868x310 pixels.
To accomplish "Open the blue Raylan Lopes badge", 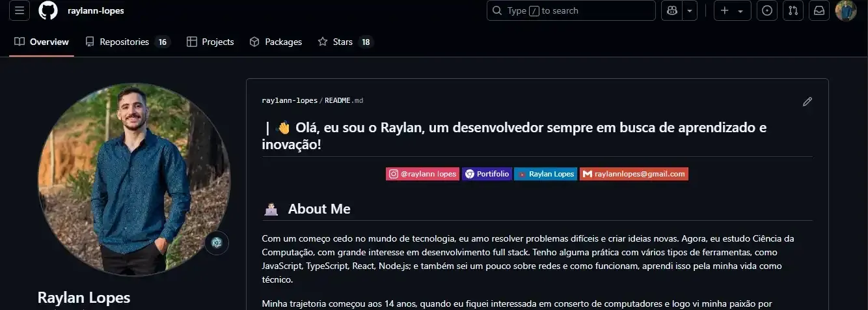I will coord(545,174).
